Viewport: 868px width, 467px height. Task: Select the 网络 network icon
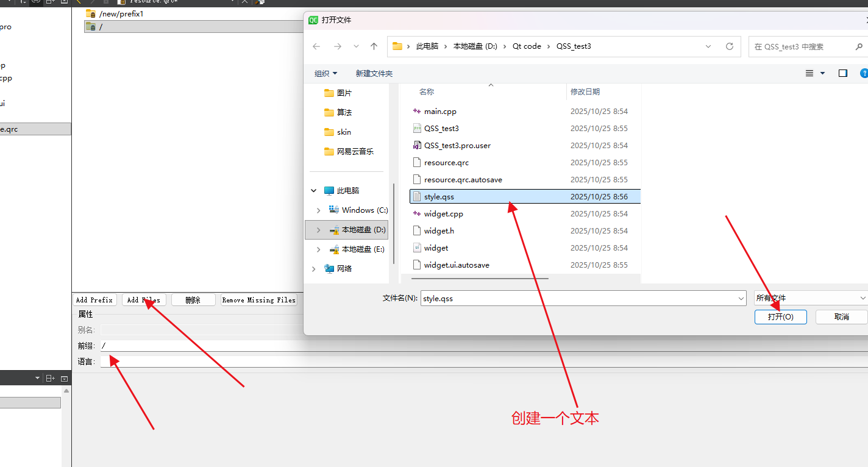point(329,269)
